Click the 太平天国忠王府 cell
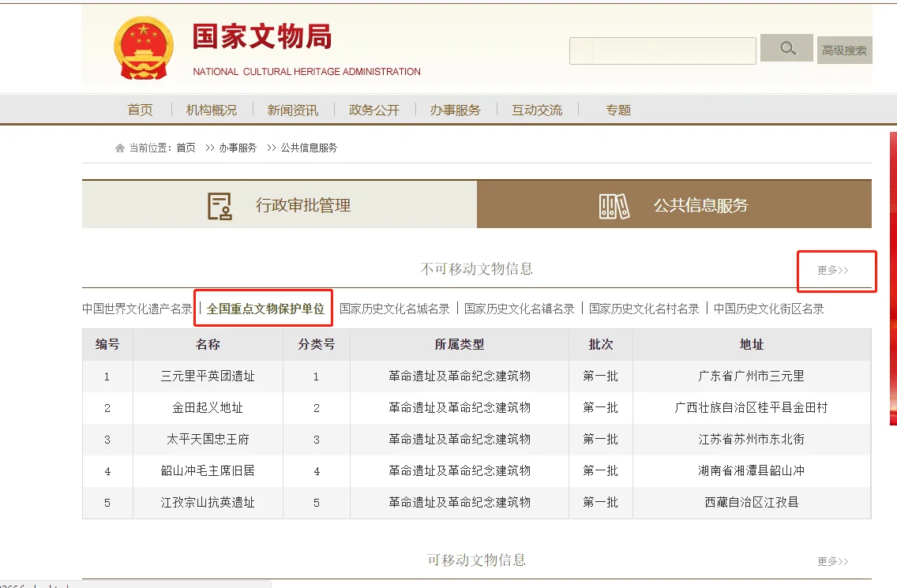This screenshot has width=897, height=588. (x=208, y=440)
